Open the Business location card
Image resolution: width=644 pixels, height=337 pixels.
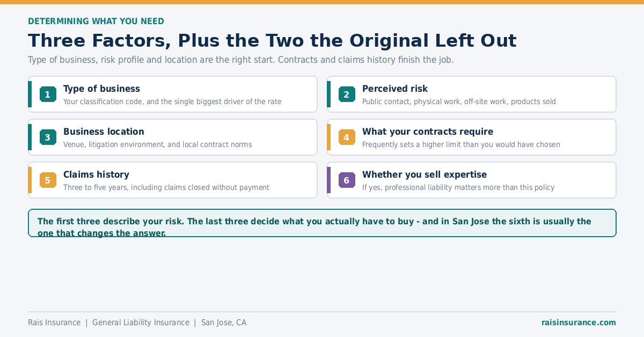173,137
